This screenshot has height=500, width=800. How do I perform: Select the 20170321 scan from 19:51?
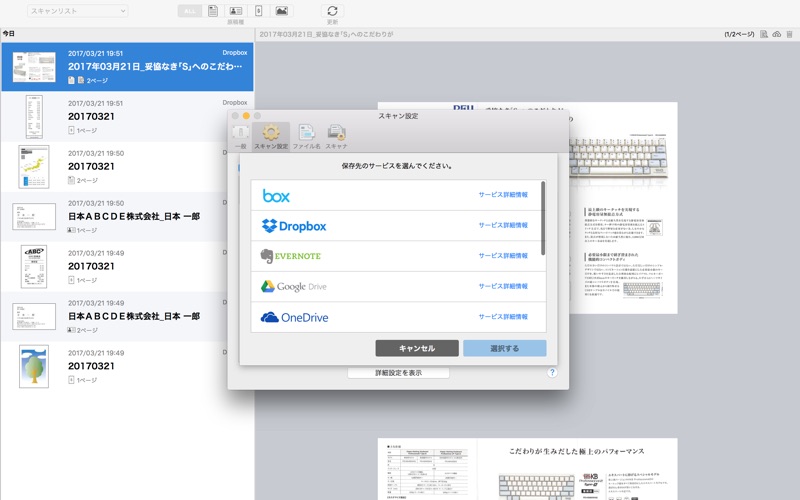(128, 117)
